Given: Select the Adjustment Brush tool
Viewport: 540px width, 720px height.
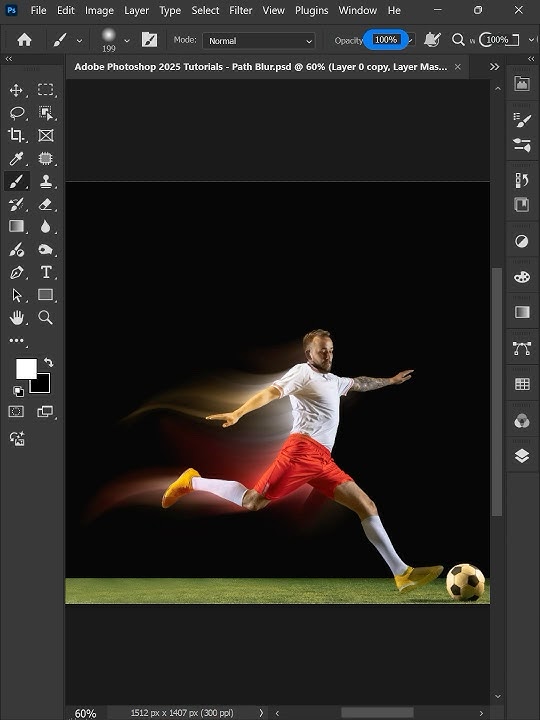Looking at the screenshot, I should coord(17,250).
